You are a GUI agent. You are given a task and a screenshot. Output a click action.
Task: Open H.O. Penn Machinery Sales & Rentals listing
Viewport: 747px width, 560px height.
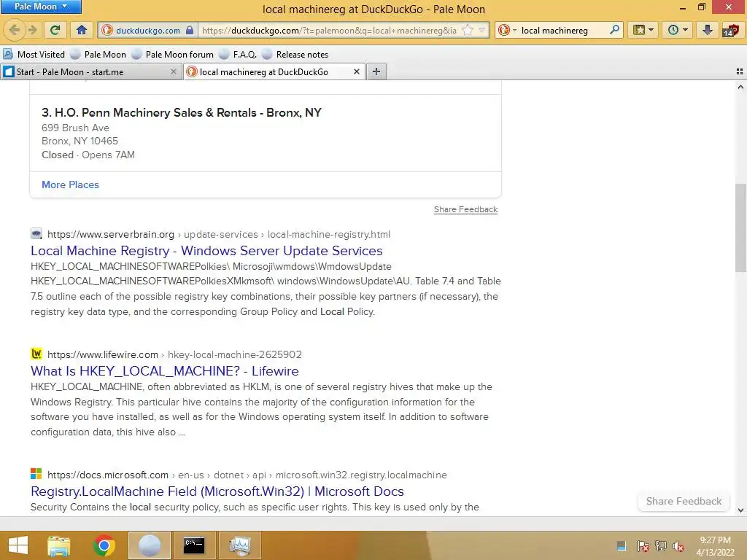(182, 112)
